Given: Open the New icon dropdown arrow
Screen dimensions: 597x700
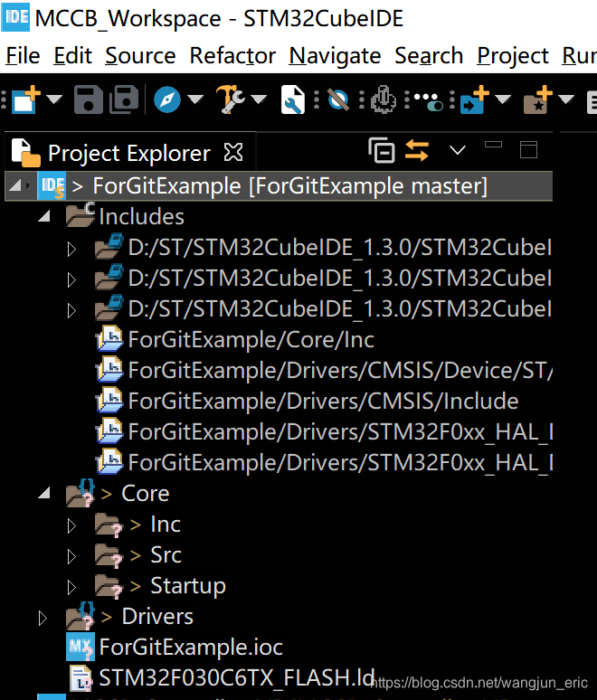Looking at the screenshot, I should pyautogui.click(x=54, y=99).
